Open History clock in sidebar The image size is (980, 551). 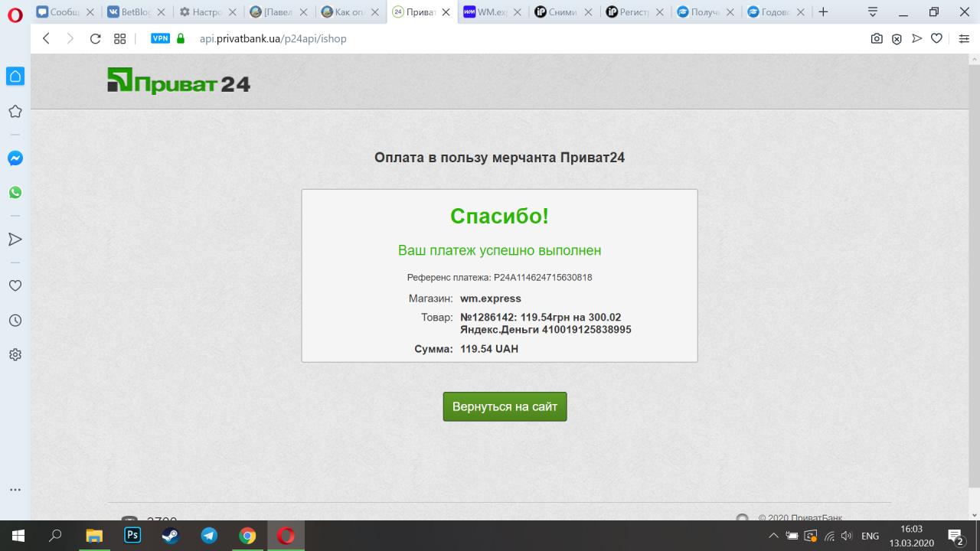15,321
